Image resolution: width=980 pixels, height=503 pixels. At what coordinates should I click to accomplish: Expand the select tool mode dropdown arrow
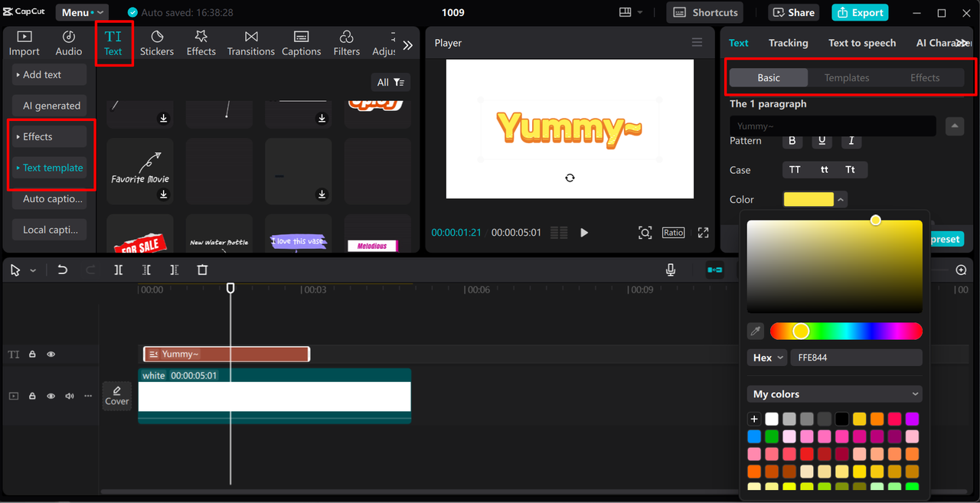[x=33, y=271]
